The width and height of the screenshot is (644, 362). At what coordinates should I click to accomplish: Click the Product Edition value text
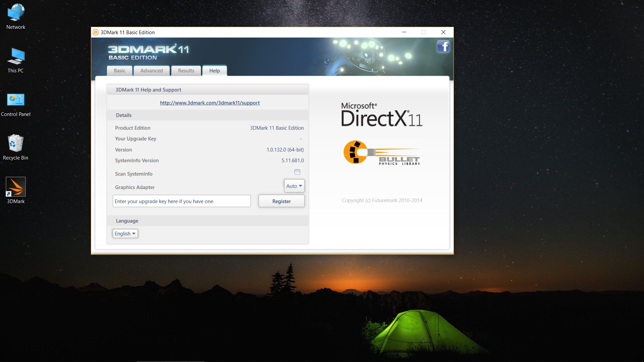pos(277,128)
